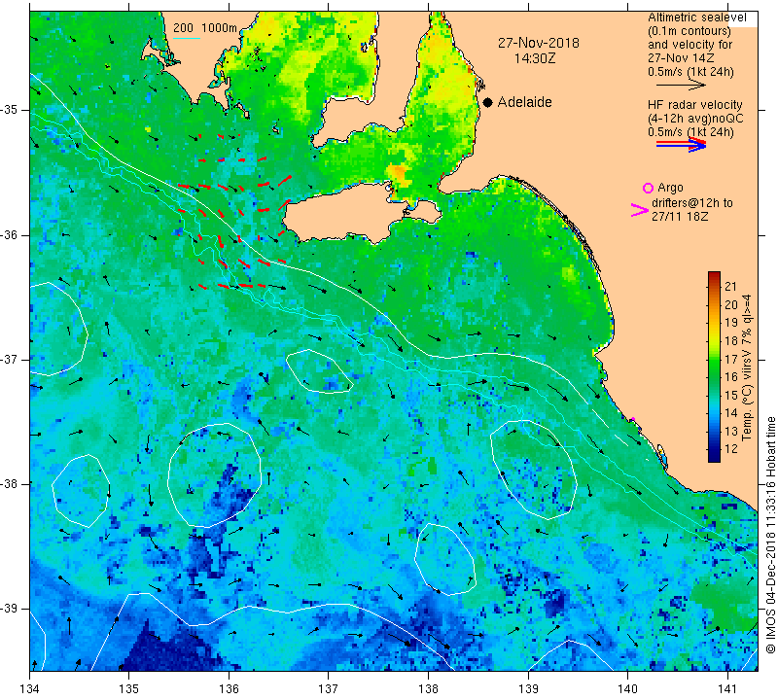
Task: Click the longitude axis label '137'
Action: [328, 689]
